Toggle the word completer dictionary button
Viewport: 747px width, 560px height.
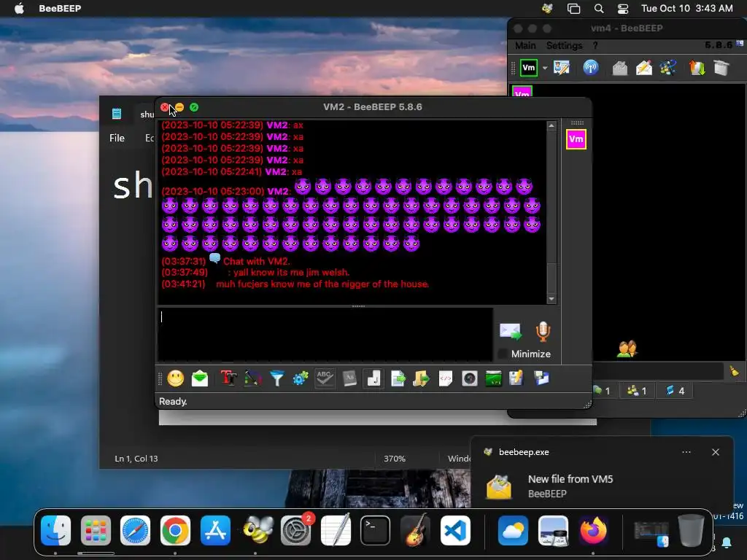349,378
